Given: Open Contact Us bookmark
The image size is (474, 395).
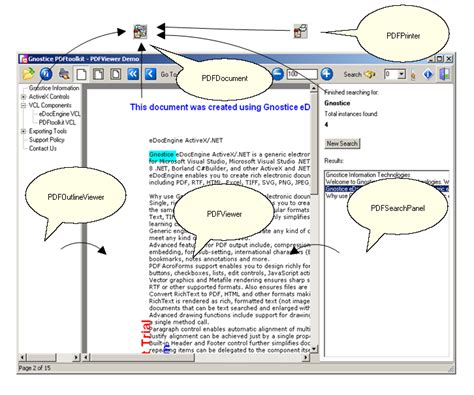Looking at the screenshot, I should (43, 148).
